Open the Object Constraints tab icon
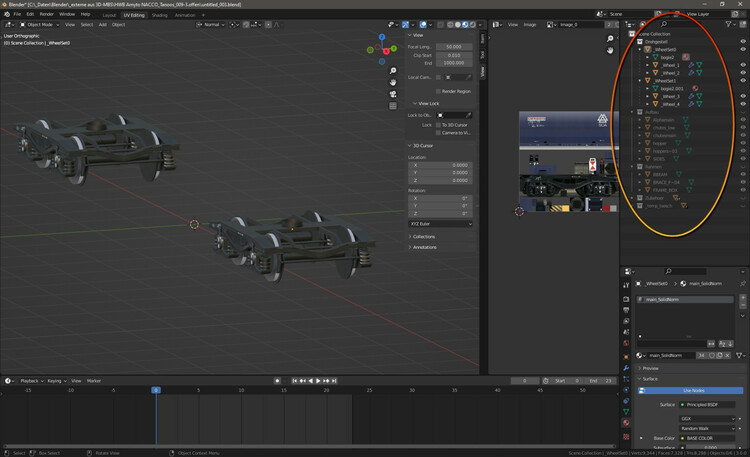Viewport: 750px width, 457px height. coord(626,401)
